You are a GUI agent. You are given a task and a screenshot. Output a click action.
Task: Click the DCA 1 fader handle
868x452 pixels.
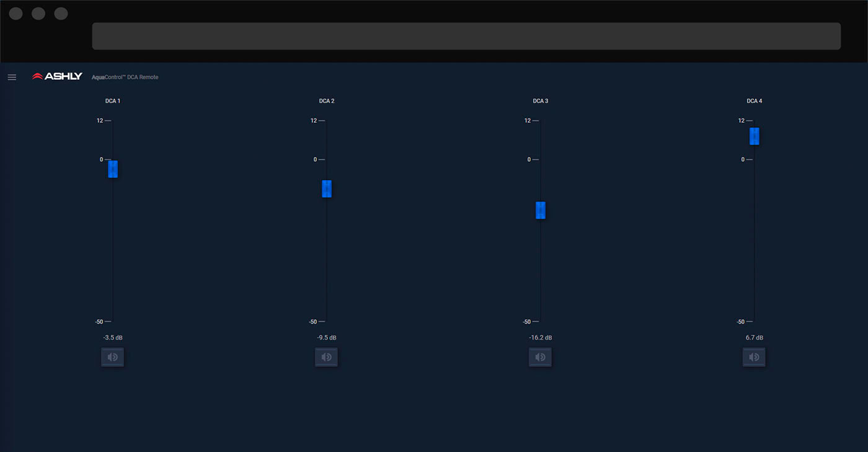pos(113,169)
